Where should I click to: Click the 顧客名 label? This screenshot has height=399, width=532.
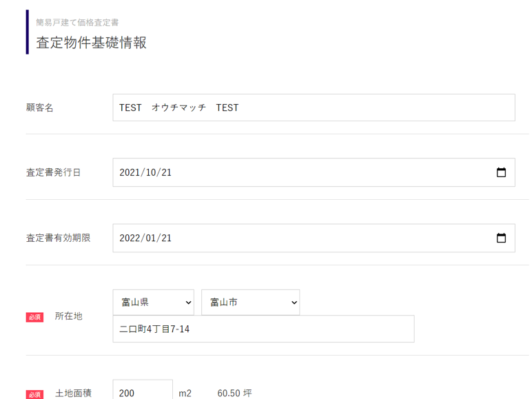(39, 108)
